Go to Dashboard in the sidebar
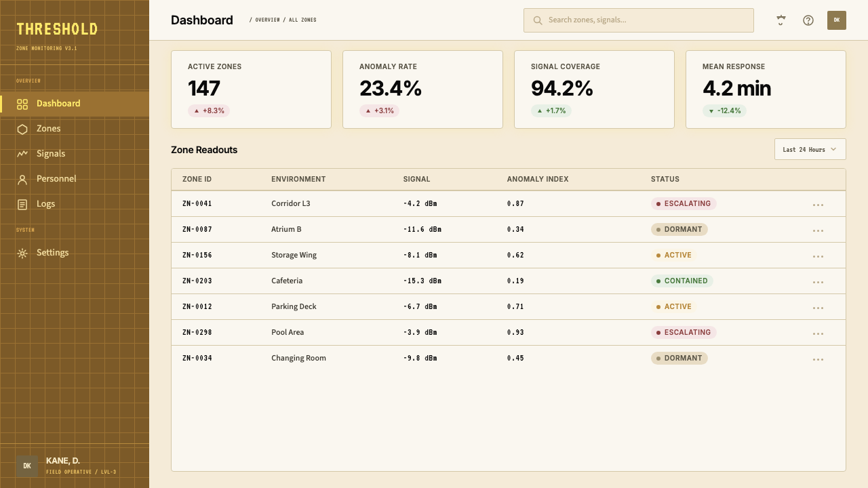This screenshot has height=488, width=868. pyautogui.click(x=75, y=104)
